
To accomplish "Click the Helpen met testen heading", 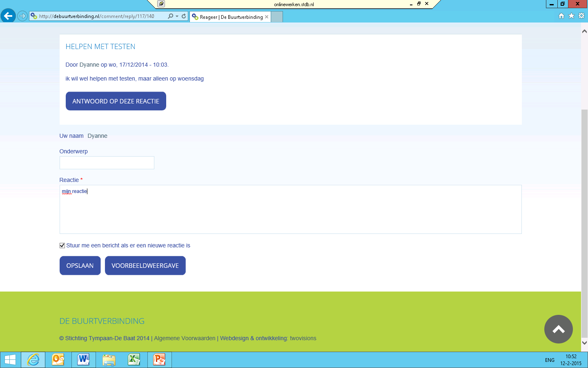I will (x=100, y=47).
